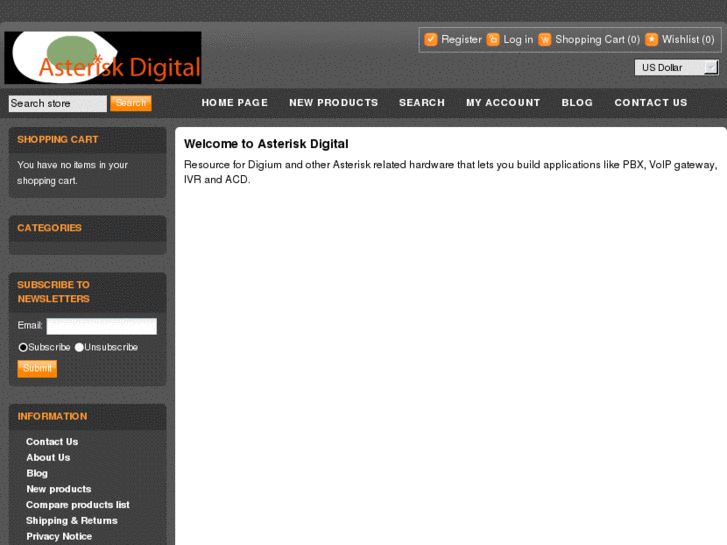Image resolution: width=727 pixels, height=545 pixels.
Task: Open New products information link
Action: tap(59, 489)
